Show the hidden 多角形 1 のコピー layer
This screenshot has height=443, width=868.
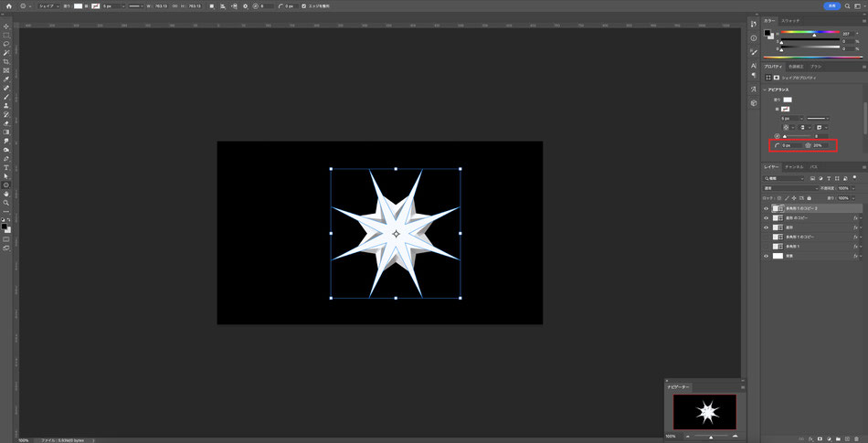point(767,237)
